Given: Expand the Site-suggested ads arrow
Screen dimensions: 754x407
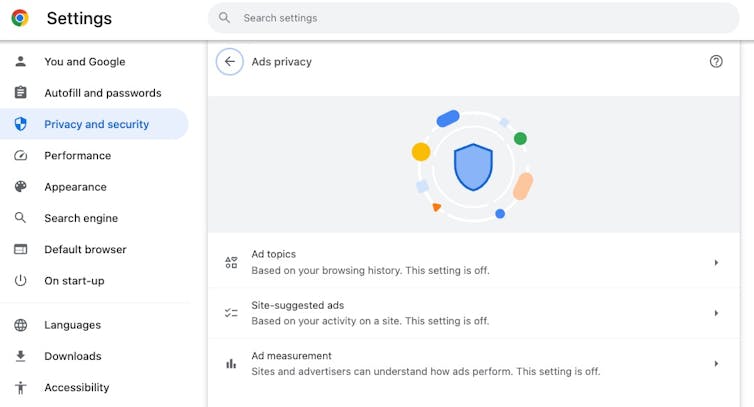Looking at the screenshot, I should click(x=716, y=313).
